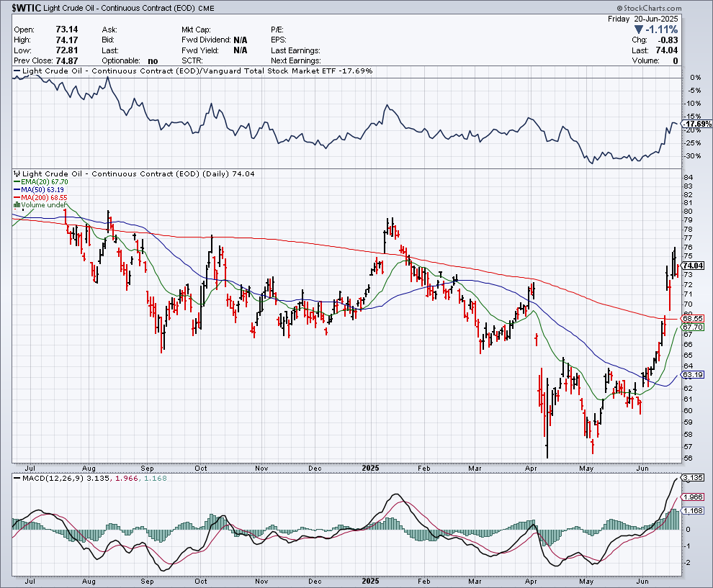Click the volume bars icon beside Volume undef
The image size is (713, 588).
tap(17, 204)
